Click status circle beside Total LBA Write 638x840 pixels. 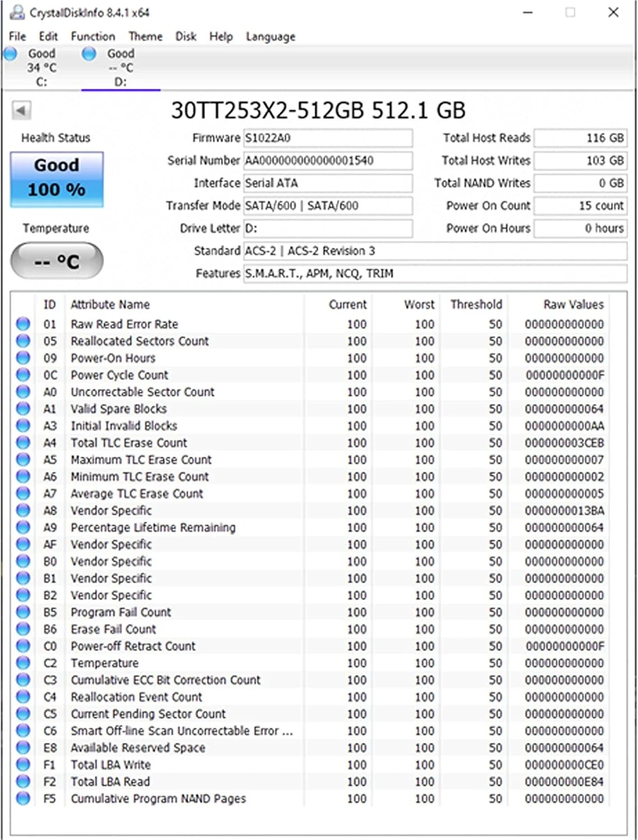[x=23, y=765]
